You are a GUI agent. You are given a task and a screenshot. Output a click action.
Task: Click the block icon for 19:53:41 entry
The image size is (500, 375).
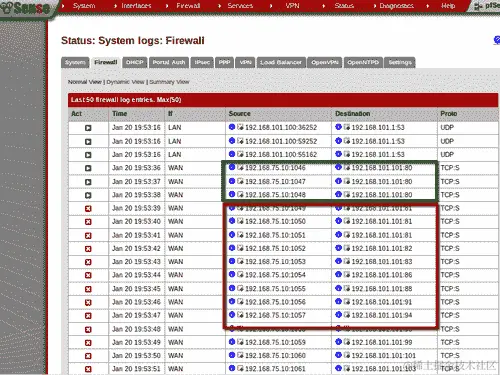pos(88,236)
